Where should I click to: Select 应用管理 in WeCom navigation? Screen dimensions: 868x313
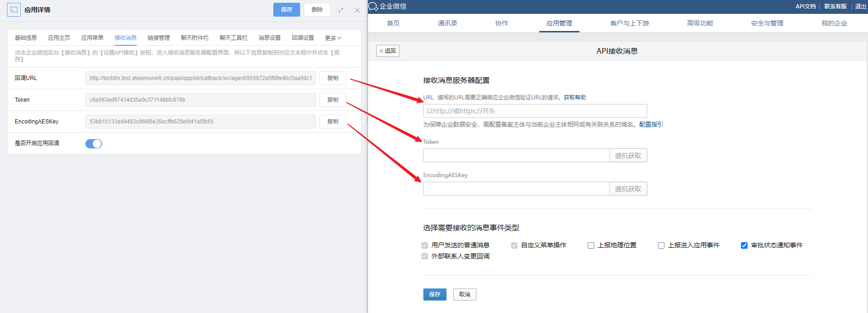pyautogui.click(x=559, y=23)
